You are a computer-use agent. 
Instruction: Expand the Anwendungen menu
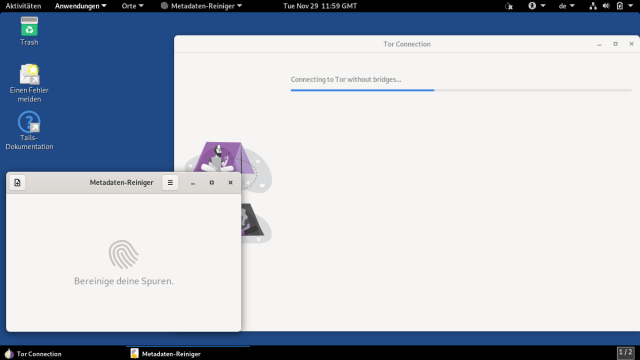click(80, 6)
